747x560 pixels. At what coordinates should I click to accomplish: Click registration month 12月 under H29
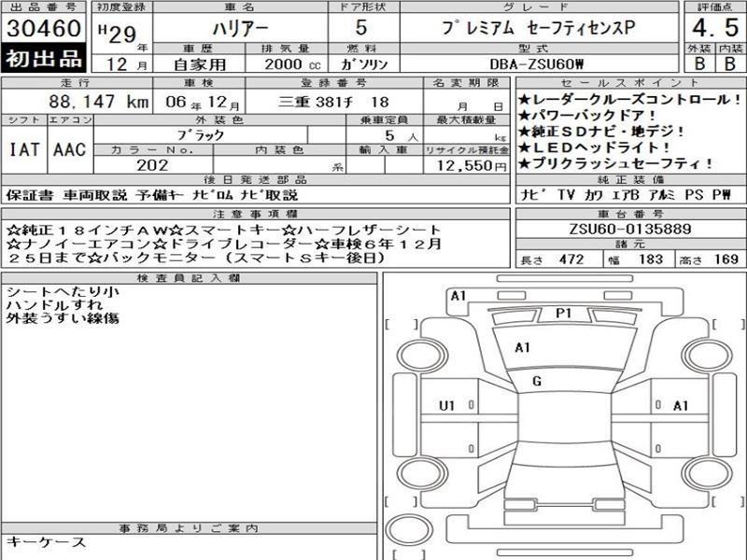126,64
